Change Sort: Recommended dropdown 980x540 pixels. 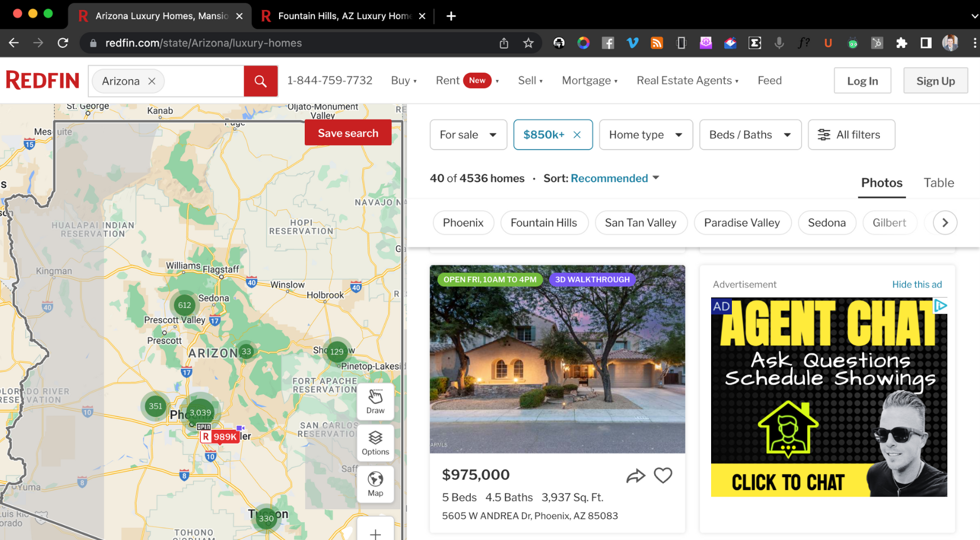point(614,178)
